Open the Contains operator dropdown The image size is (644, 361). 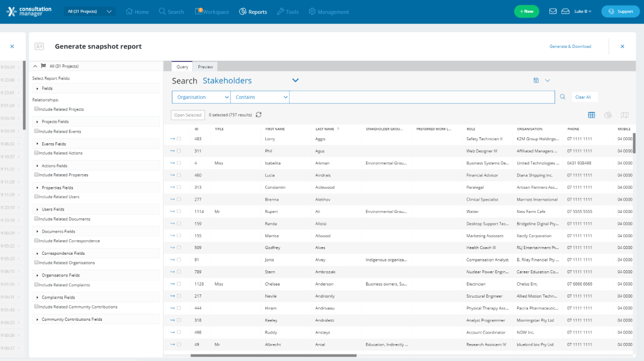coord(260,97)
